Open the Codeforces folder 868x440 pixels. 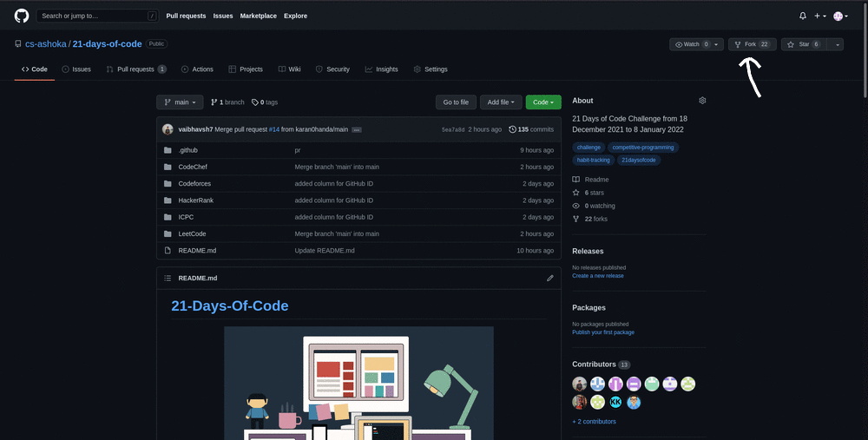tap(194, 184)
